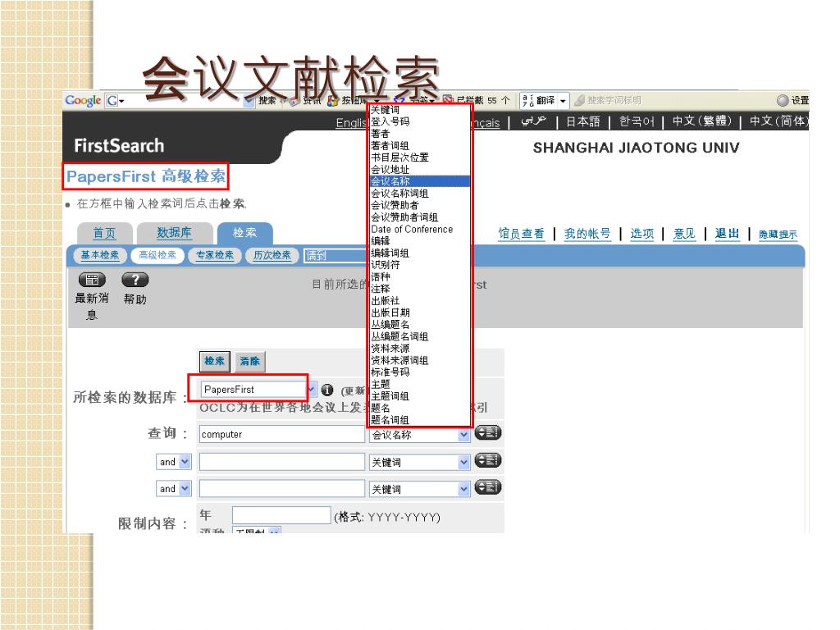
Task: Open the Google G search-type dropdown
Action: point(115,101)
